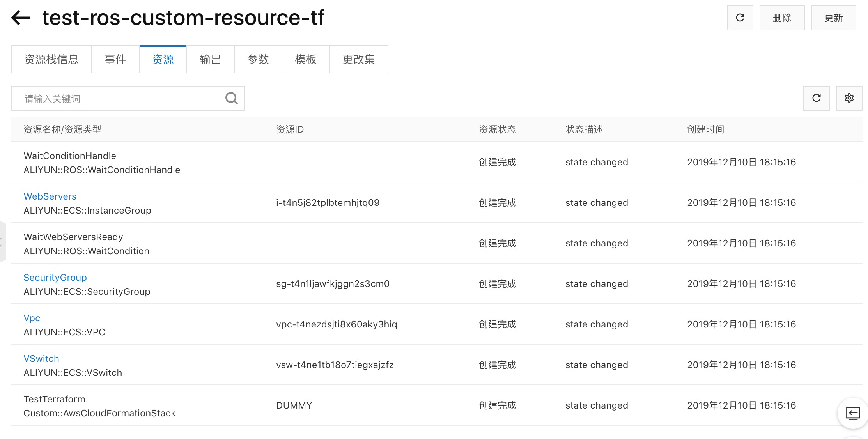The height and width of the screenshot is (439, 868).
Task: Open the SecurityGroup resource link
Action: click(55, 278)
